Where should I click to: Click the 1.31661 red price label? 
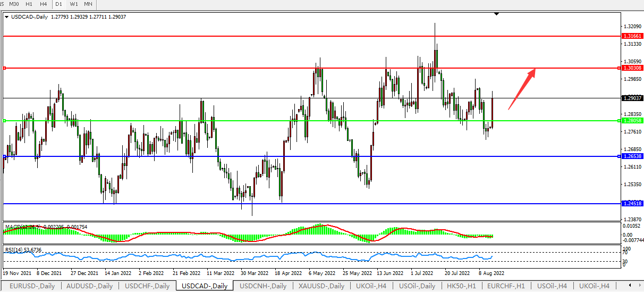[x=632, y=36]
